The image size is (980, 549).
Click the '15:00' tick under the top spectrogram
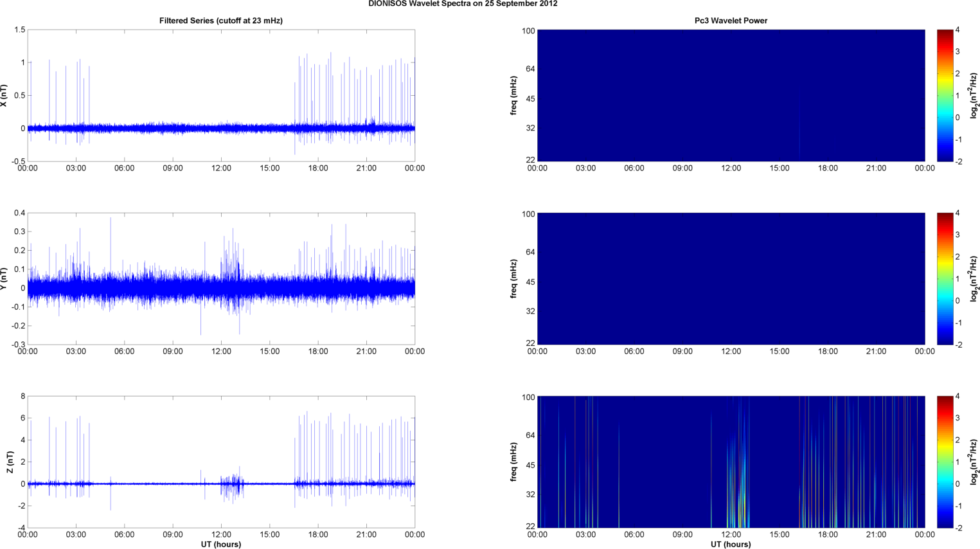tap(780, 168)
